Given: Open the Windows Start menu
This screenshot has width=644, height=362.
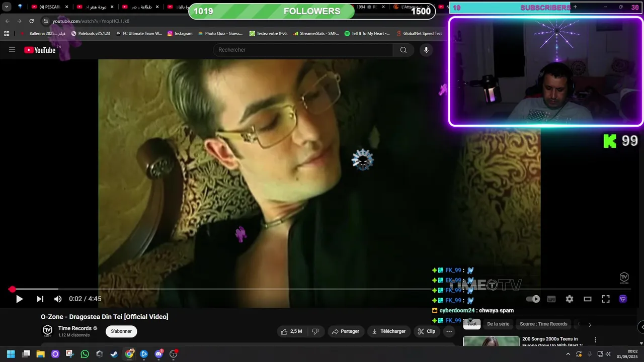Looking at the screenshot, I should click(11, 354).
